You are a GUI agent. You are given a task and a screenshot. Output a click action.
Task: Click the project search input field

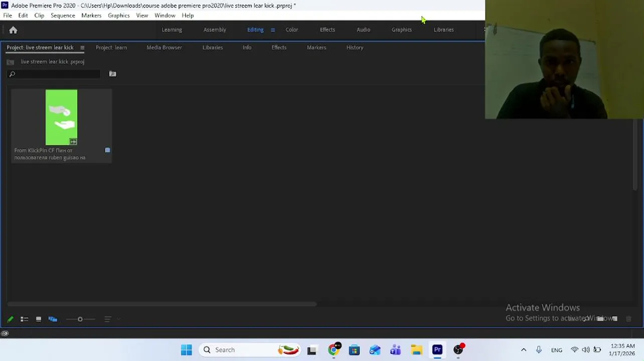54,74
